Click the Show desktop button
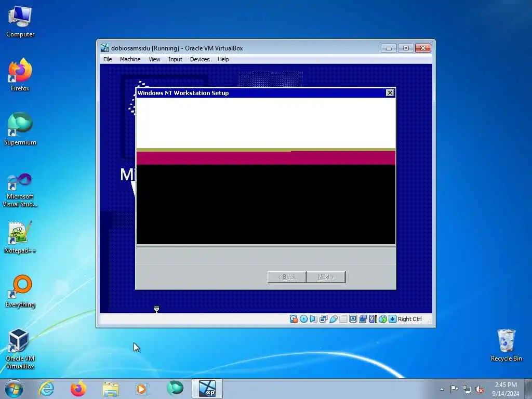532x399 pixels. [x=528, y=389]
